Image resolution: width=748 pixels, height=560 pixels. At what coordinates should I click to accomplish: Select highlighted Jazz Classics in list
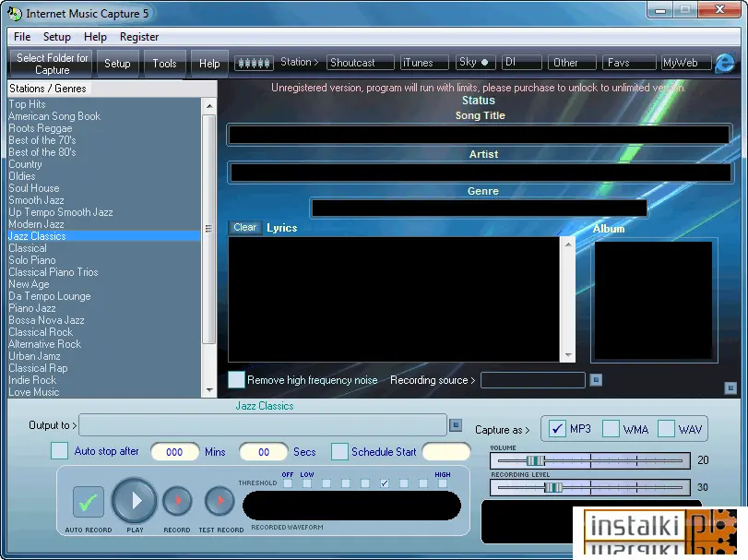(104, 235)
